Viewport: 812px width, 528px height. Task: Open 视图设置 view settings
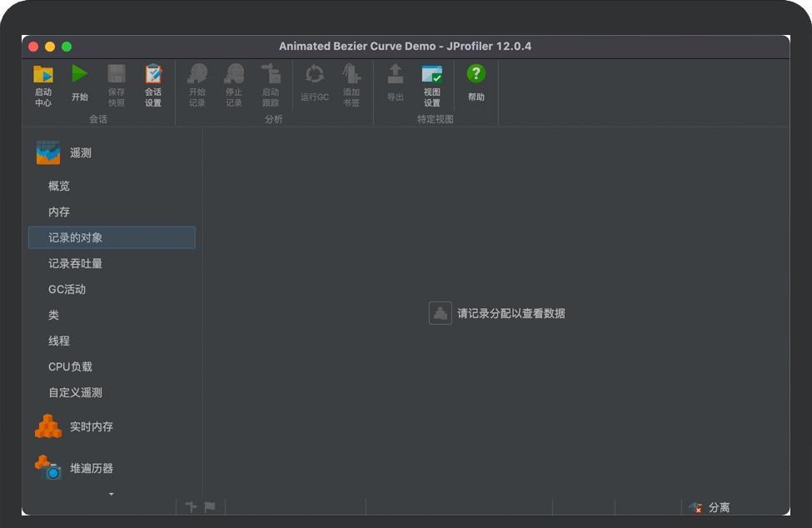[432, 74]
